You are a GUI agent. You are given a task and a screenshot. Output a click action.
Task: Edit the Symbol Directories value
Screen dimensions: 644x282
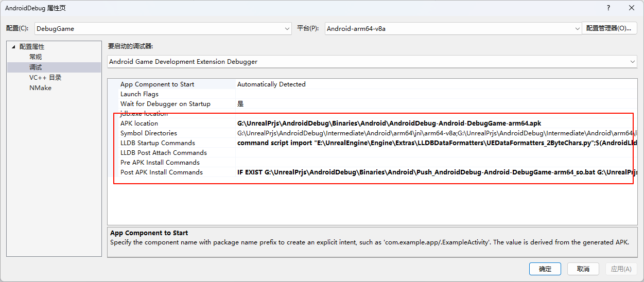(432, 133)
